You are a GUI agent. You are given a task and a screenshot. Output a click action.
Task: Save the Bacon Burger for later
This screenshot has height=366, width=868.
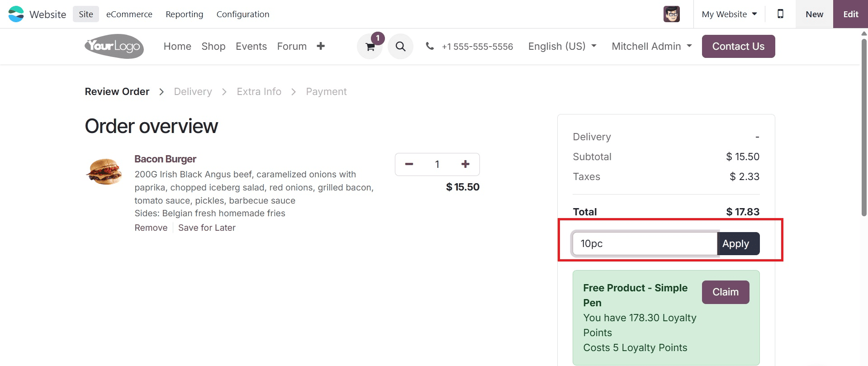(207, 228)
